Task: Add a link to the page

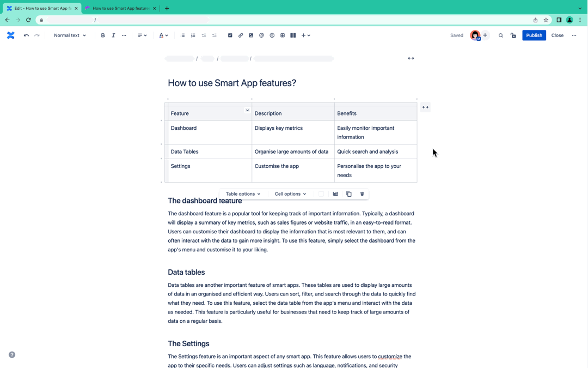Action: pos(241,35)
